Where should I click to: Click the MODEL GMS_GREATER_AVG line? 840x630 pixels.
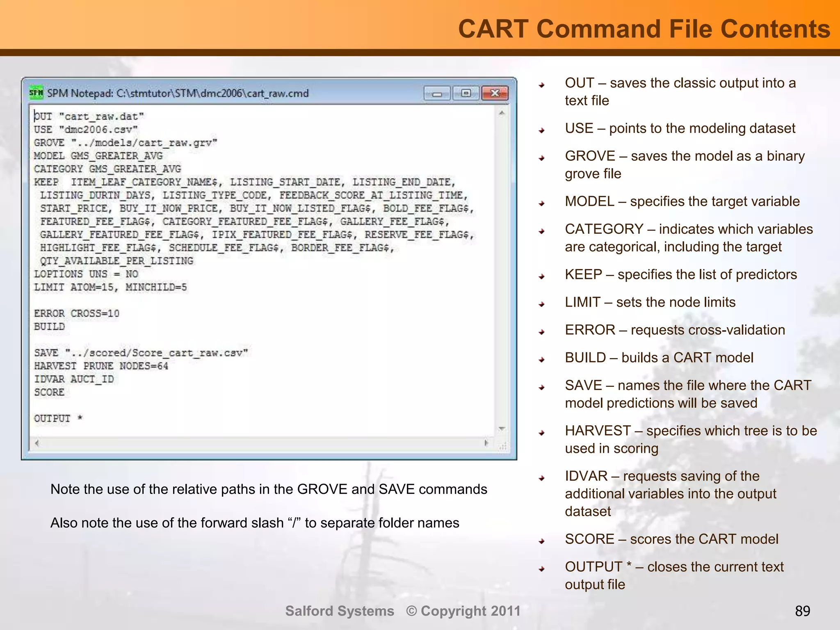click(98, 156)
